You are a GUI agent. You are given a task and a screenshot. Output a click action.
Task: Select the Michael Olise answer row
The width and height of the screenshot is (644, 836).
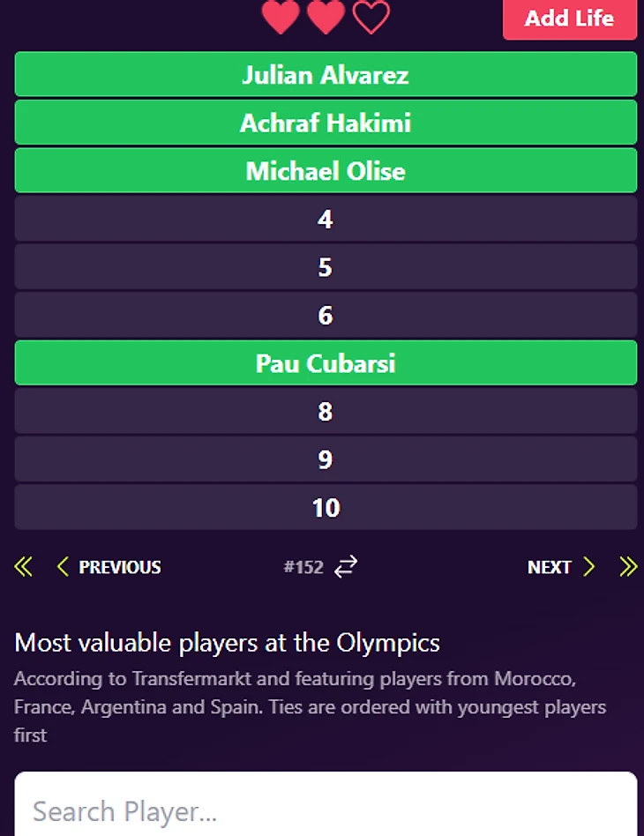[326, 171]
